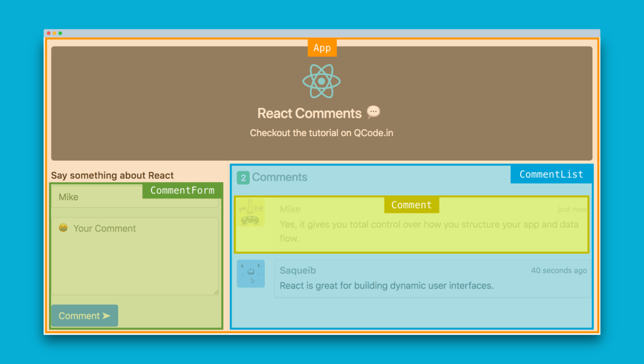This screenshot has height=364, width=644.
Task: Select Saqueib's avatar image in the comment list
Action: 250,274
